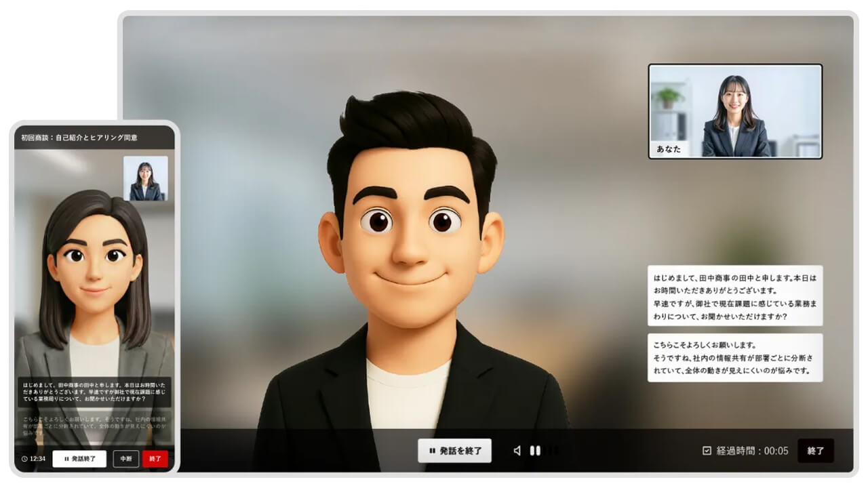Tap the 中断 button on mobile
The width and height of the screenshot is (868, 488).
coord(126,459)
